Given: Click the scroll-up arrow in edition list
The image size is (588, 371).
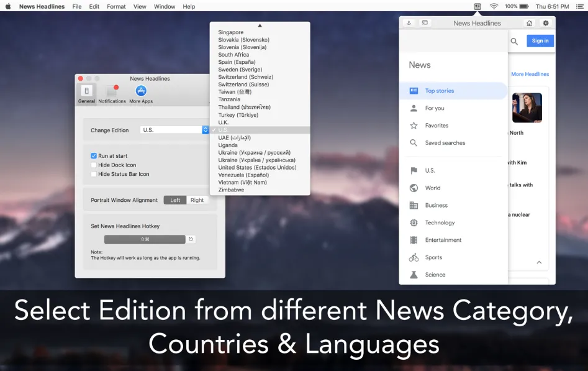Looking at the screenshot, I should pyautogui.click(x=260, y=25).
